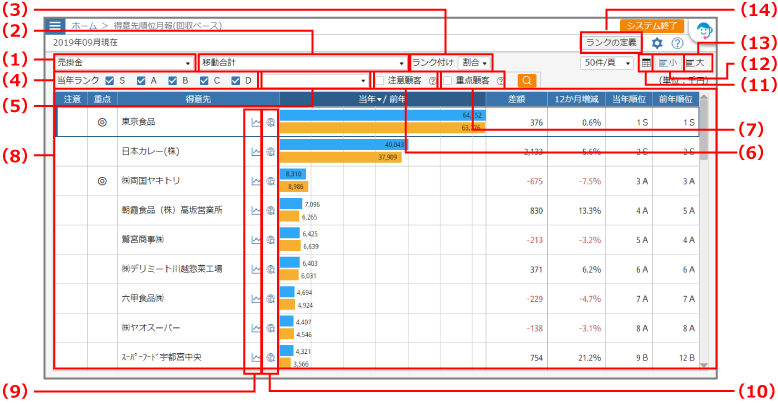
Task: Click scrollbar down arrow at table bottom
Action: [704, 365]
